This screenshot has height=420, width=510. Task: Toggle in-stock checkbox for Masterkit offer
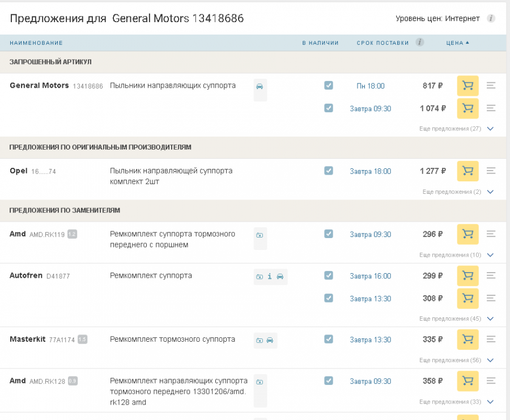pyautogui.click(x=329, y=339)
